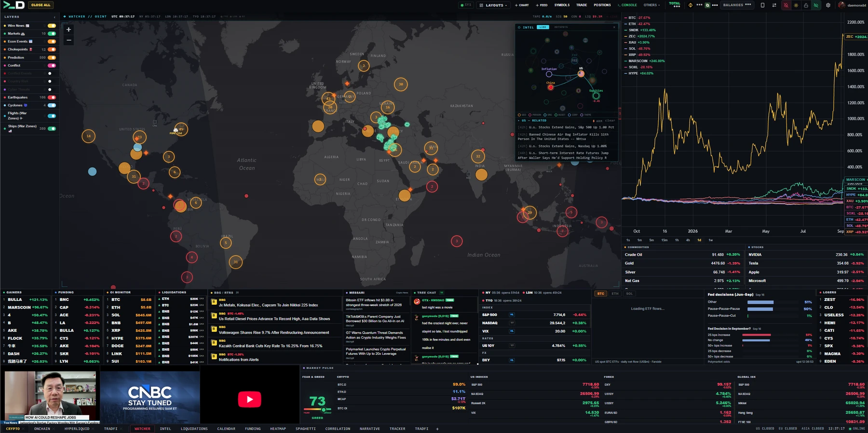Clear the US related intel filter
Image resolution: width=868 pixels, height=433 pixels.
[x=610, y=121]
